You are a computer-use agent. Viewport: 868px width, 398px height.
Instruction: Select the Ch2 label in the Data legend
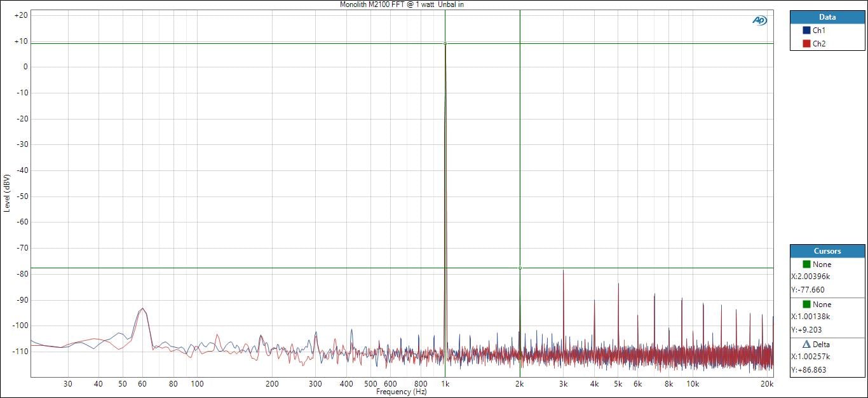click(819, 44)
